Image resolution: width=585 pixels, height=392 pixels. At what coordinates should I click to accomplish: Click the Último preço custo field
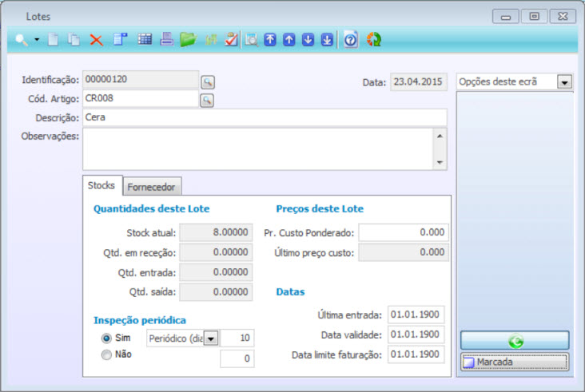pos(404,252)
